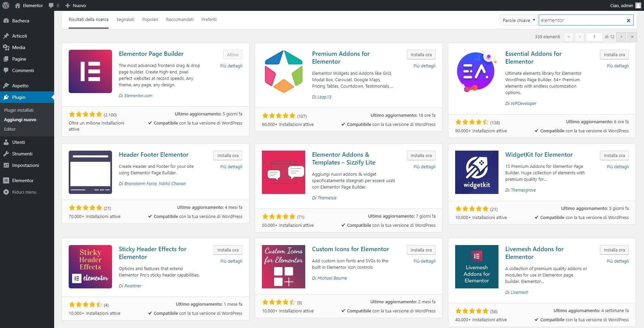Image resolution: width=644 pixels, height=328 pixels.
Task: Switch to the Segnalati tab
Action: point(125,20)
